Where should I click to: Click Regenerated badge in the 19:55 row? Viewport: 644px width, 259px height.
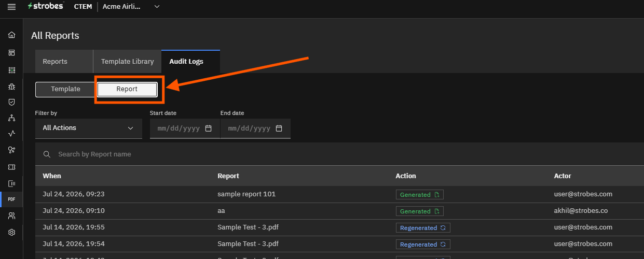(x=423, y=228)
